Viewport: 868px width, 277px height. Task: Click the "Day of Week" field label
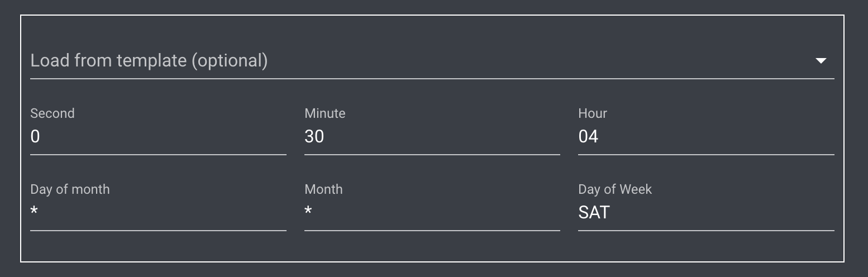(x=615, y=189)
